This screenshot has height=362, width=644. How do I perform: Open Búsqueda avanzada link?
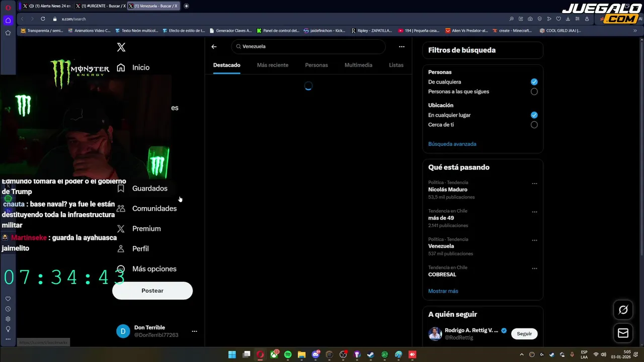(452, 144)
